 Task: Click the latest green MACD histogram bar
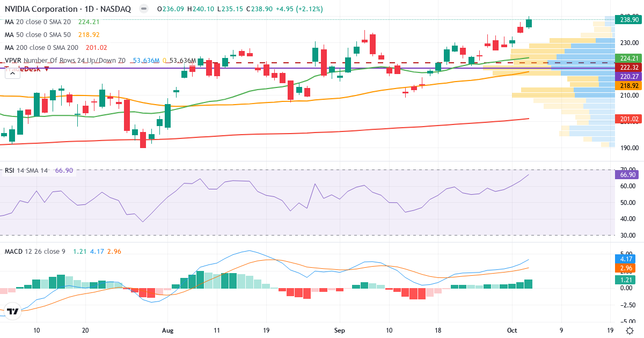(529, 284)
